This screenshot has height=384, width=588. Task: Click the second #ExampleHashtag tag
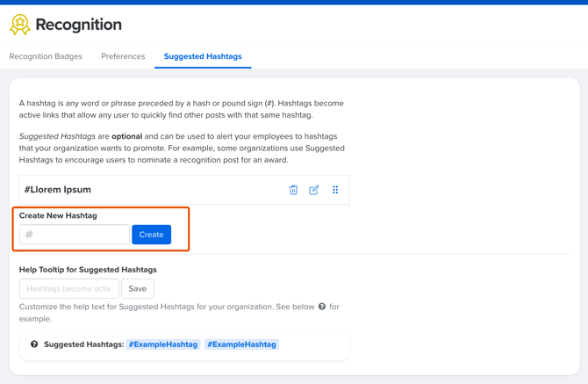242,344
